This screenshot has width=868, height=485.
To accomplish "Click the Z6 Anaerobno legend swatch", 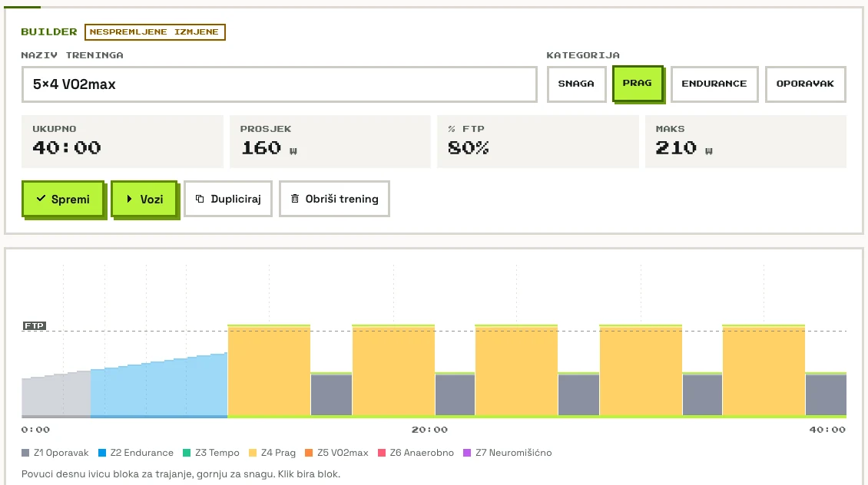I will (382, 453).
